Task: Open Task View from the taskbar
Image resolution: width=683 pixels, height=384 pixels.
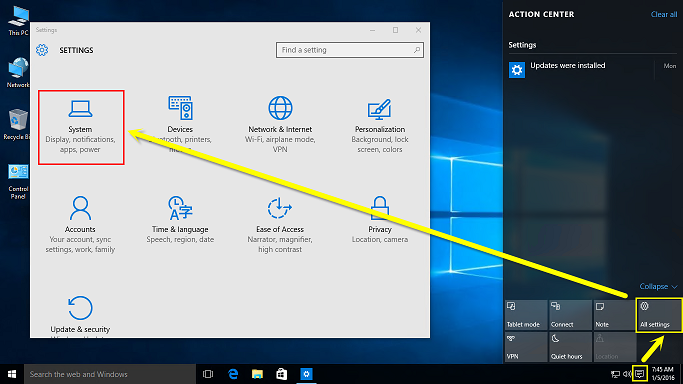Action: (x=208, y=374)
